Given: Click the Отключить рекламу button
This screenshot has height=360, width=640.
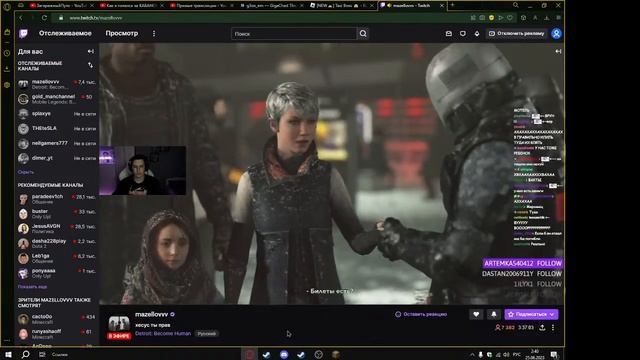Looking at the screenshot, I should pos(516,33).
